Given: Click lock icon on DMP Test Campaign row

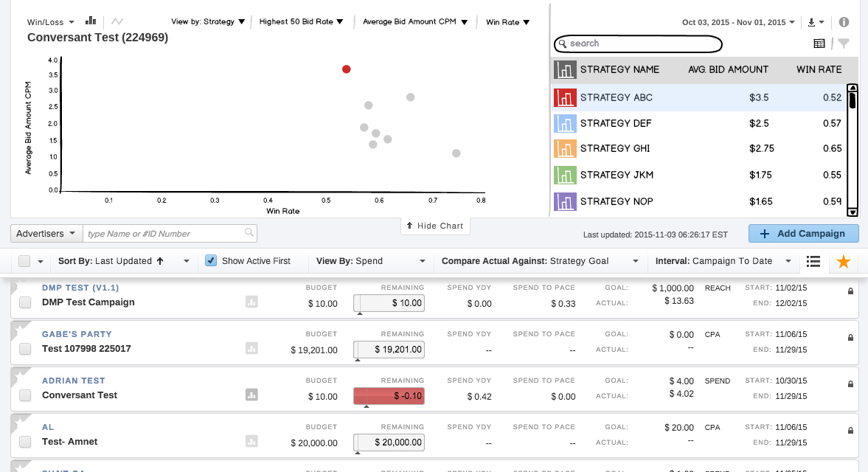Looking at the screenshot, I should (x=850, y=291).
